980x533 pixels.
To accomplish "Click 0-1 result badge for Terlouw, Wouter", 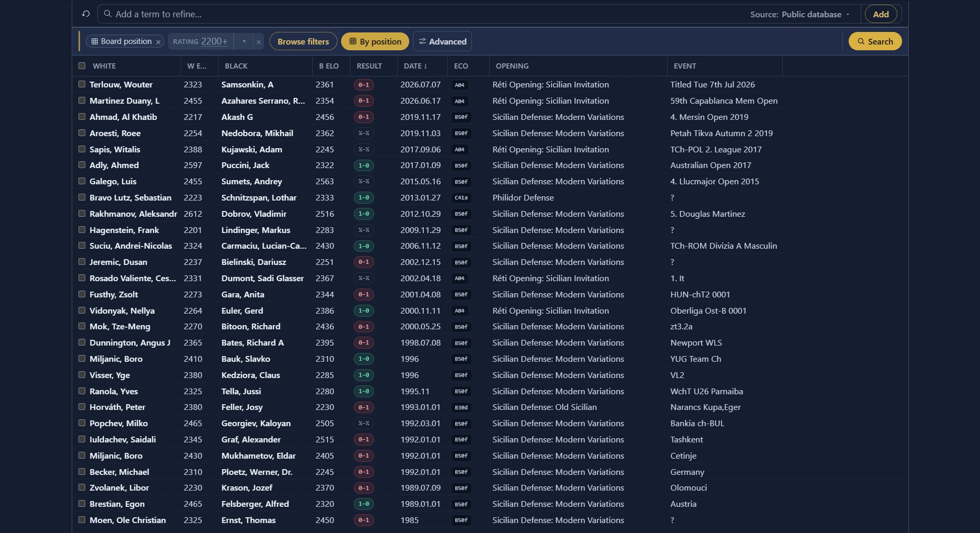I will (364, 85).
